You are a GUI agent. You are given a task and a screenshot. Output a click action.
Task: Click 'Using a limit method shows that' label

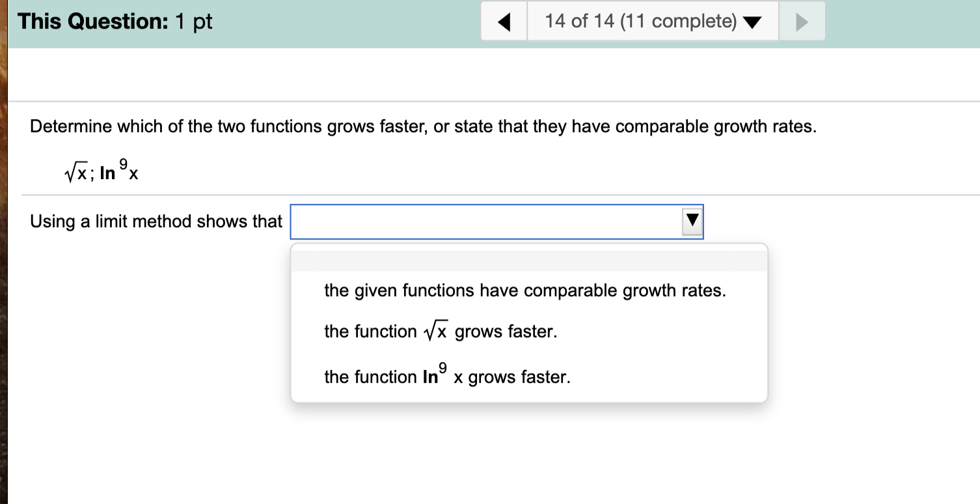click(x=156, y=221)
